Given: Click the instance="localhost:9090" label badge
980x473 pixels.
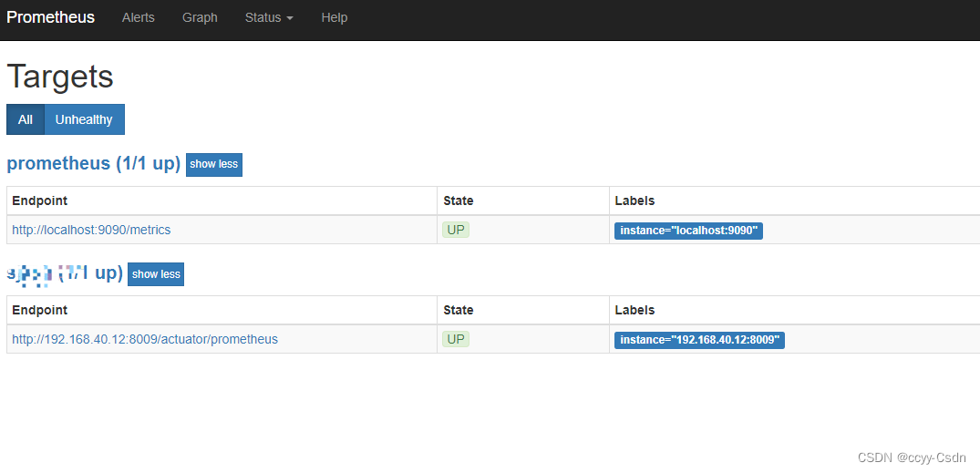Looking at the screenshot, I should 689,231.
